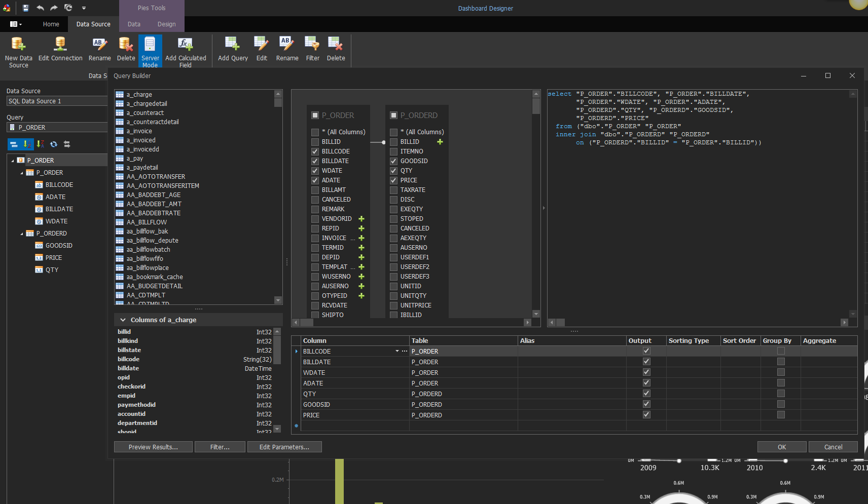868x504 pixels.
Task: Open the Data tab under Pies Tools
Action: tap(134, 24)
